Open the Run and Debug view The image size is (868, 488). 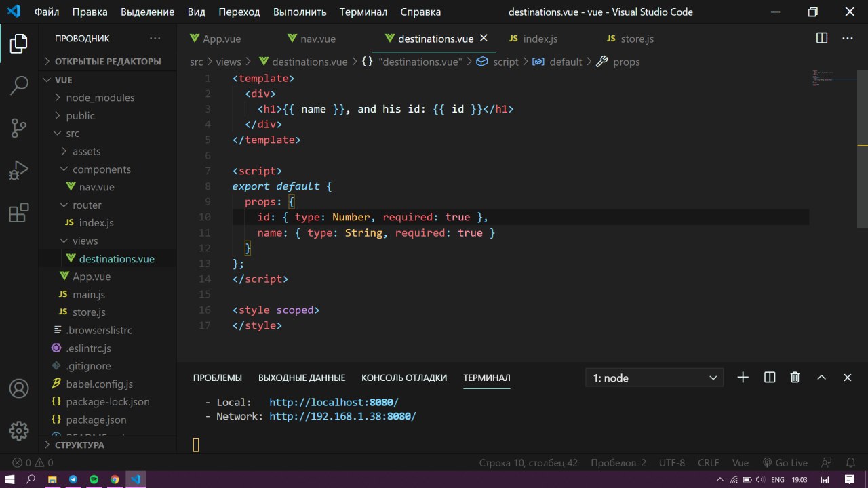[x=19, y=170]
